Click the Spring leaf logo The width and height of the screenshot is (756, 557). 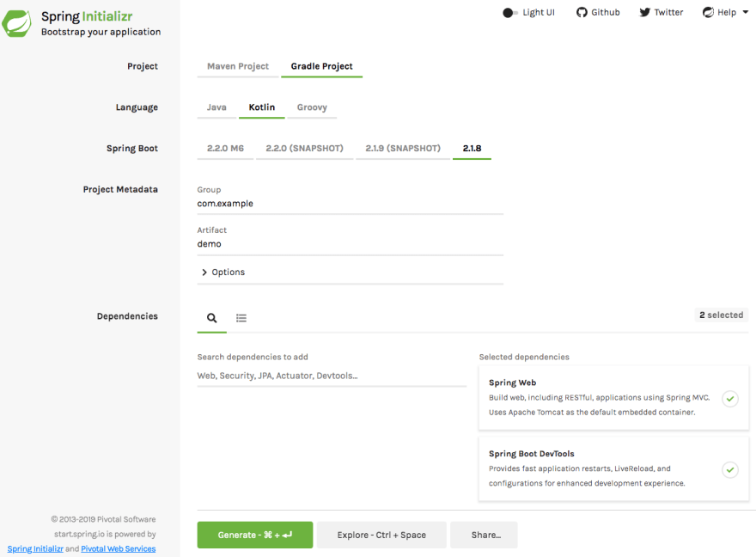pos(16,23)
